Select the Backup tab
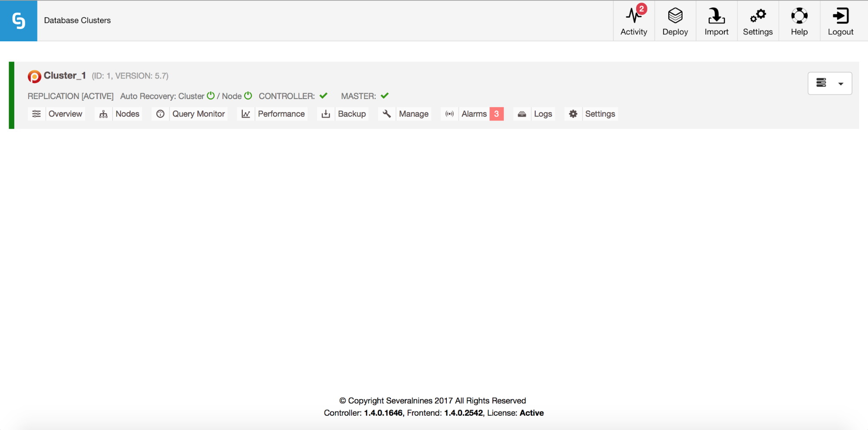868x430 pixels. [x=352, y=114]
